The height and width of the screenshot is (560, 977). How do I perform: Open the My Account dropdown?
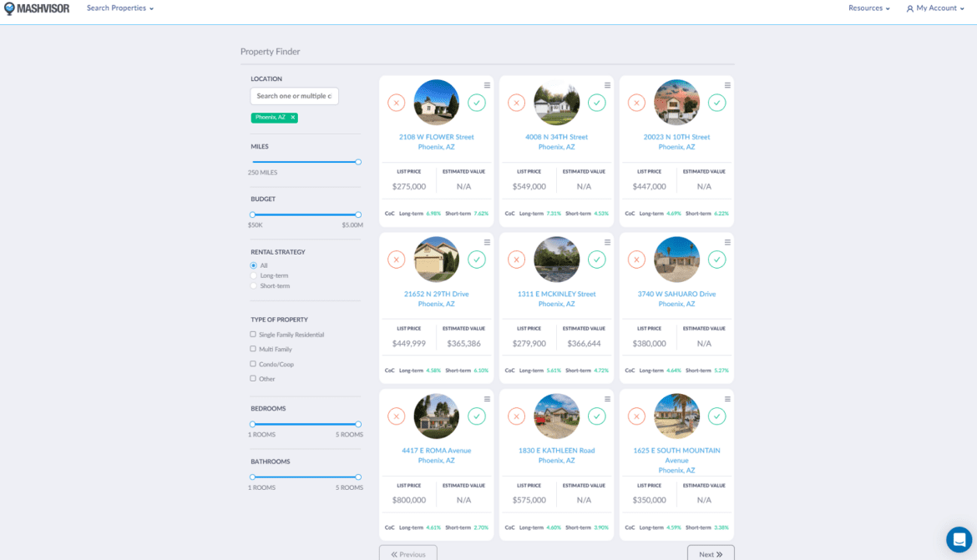coord(934,8)
